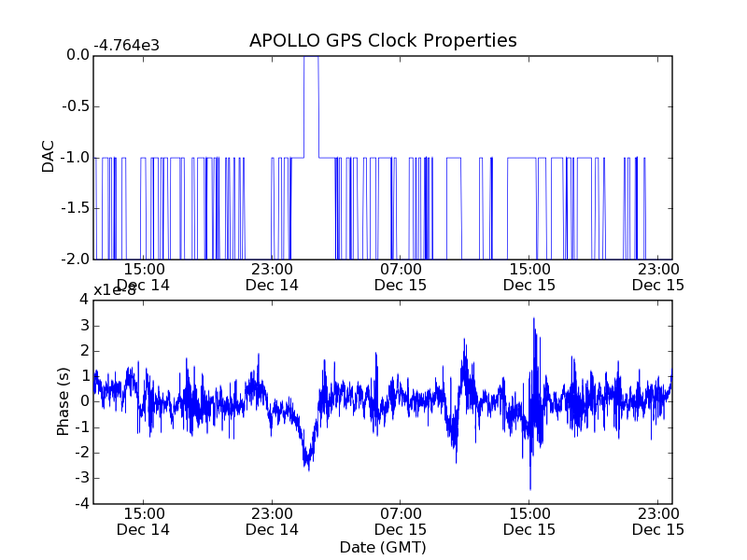Select the "0" tick on Phase axis

pos(84,401)
